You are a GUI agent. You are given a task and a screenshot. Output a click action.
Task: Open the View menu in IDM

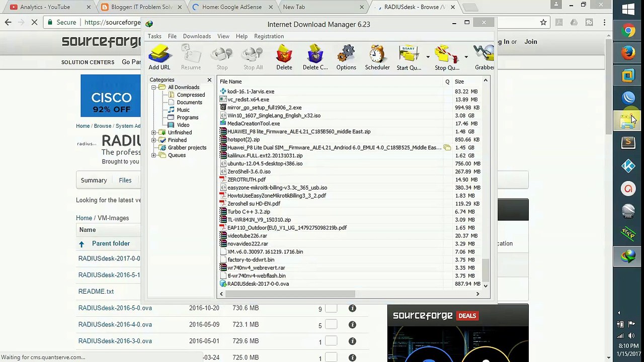point(223,36)
